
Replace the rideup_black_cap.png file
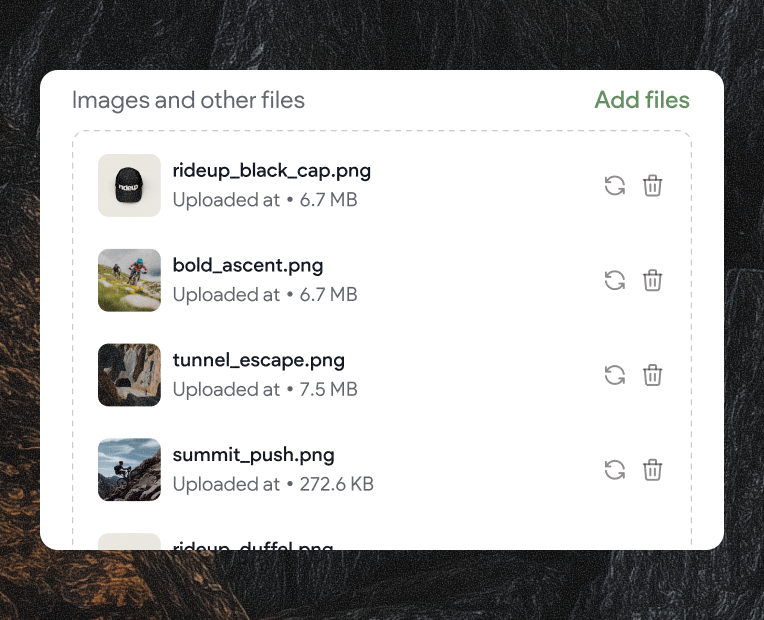coord(615,185)
